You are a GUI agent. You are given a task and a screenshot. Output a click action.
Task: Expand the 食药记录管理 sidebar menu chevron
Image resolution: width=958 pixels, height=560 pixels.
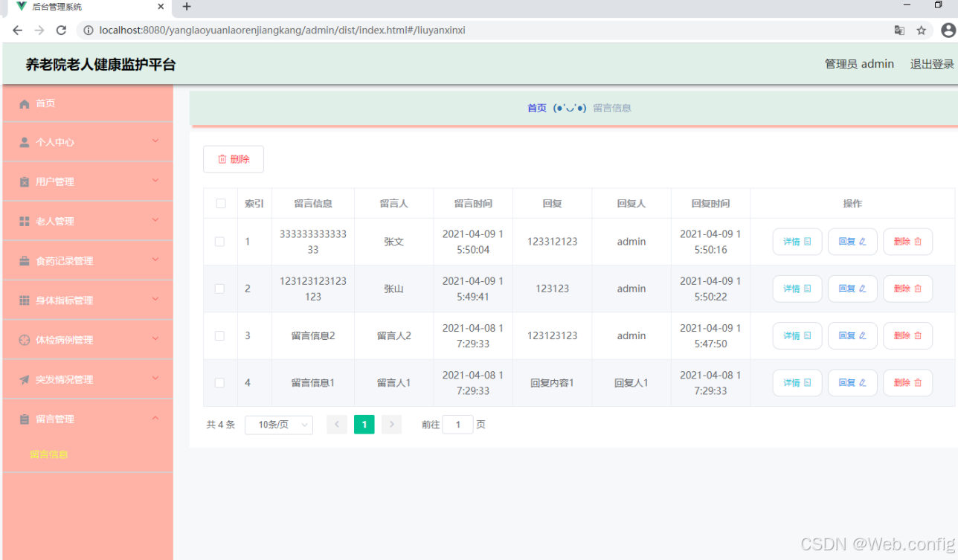155,260
